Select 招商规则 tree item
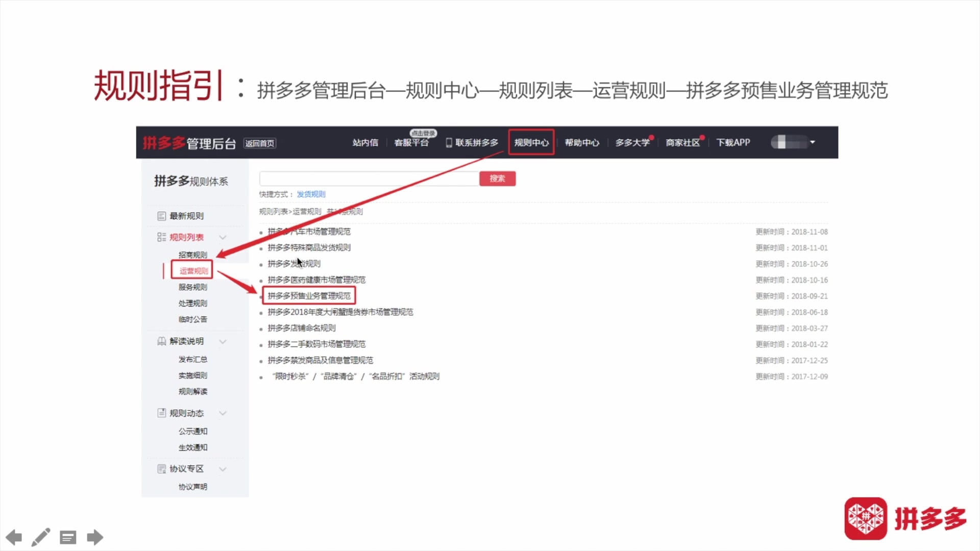The height and width of the screenshot is (551, 980). click(192, 254)
